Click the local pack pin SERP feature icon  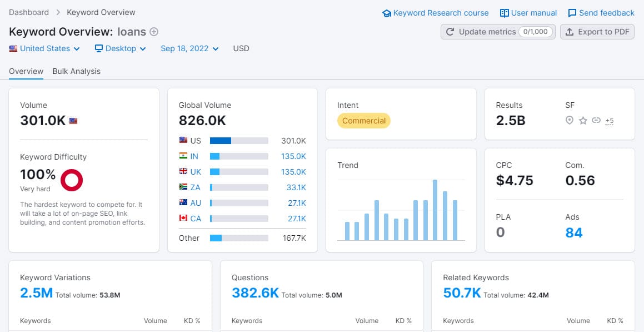tap(570, 120)
